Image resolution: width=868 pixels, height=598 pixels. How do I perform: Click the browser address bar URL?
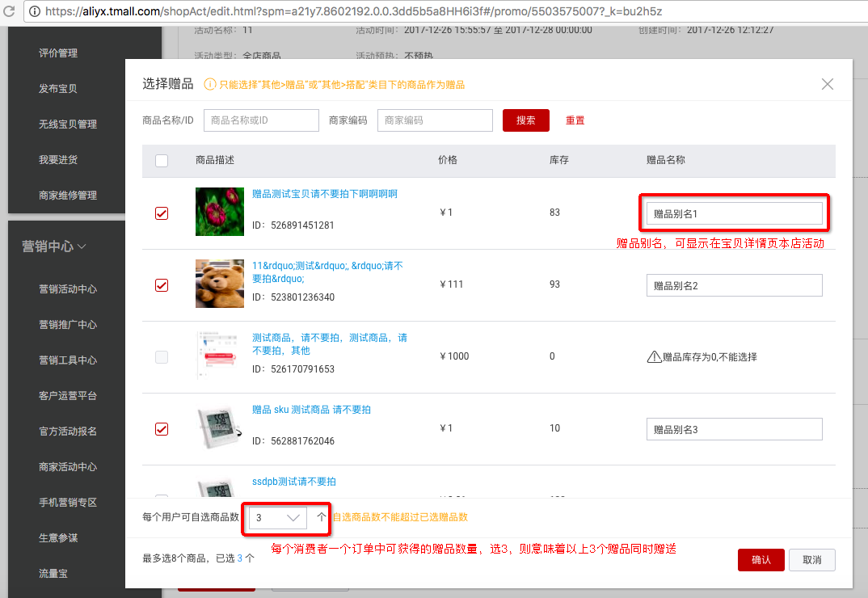click(354, 11)
